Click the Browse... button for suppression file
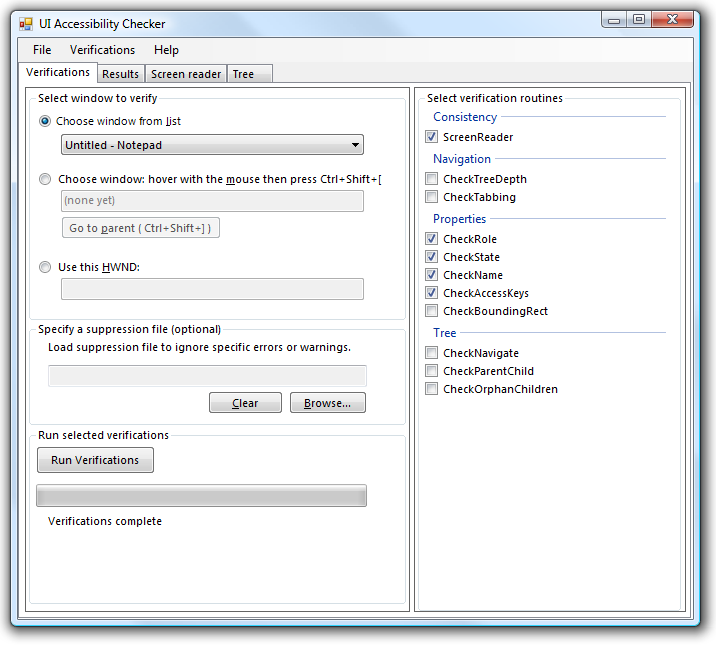Viewport: 716px width, 645px height. click(x=327, y=403)
